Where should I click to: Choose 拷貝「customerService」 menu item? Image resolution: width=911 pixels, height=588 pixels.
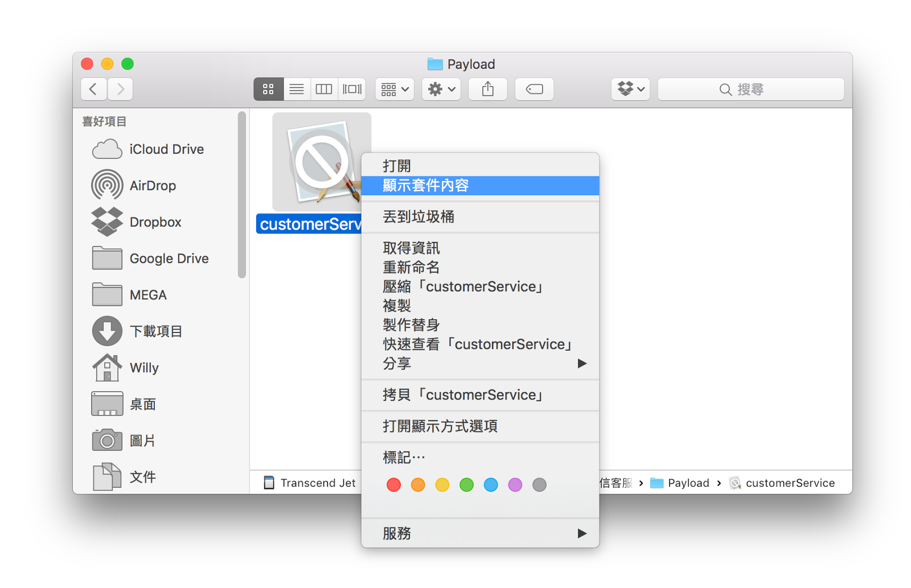click(480, 394)
